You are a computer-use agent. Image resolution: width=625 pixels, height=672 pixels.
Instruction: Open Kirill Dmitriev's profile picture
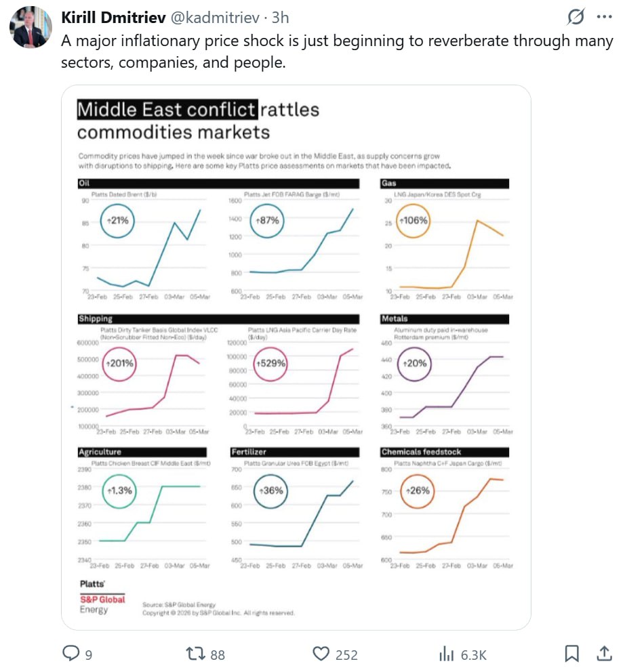coord(31,27)
